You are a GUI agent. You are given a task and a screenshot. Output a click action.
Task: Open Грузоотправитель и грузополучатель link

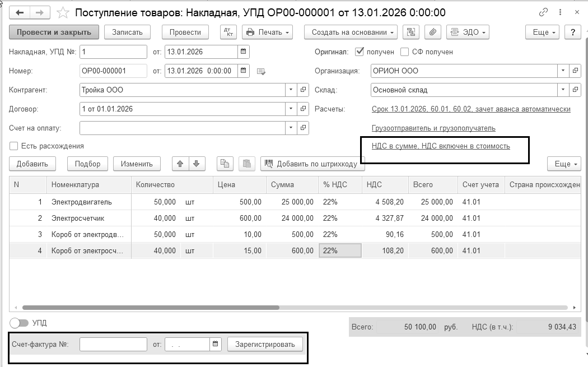[x=433, y=128]
